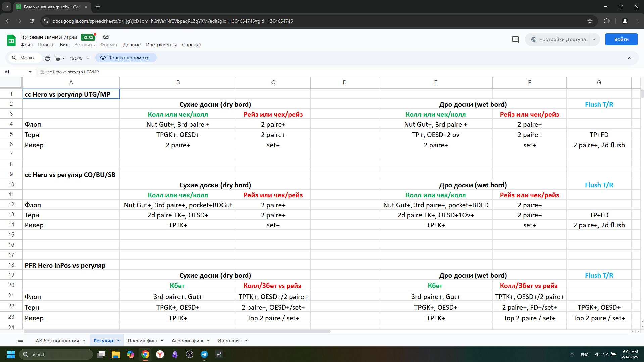
Task: Open the Данные menu
Action: tap(132, 45)
